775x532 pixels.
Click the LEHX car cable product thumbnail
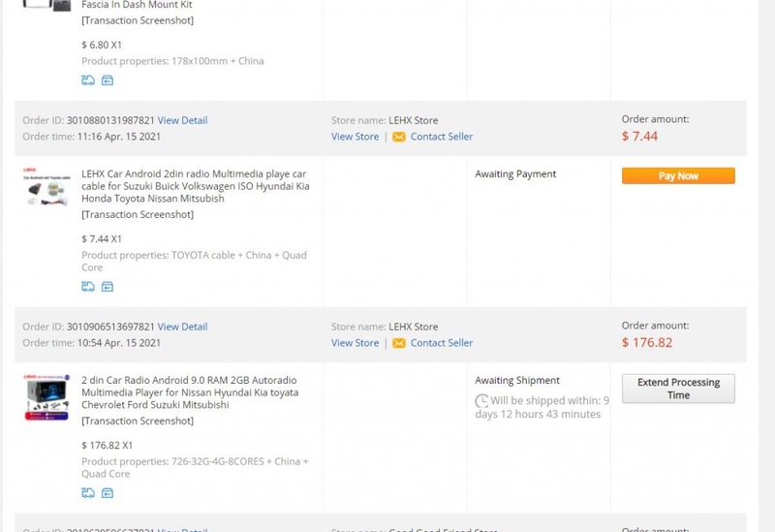click(x=46, y=186)
